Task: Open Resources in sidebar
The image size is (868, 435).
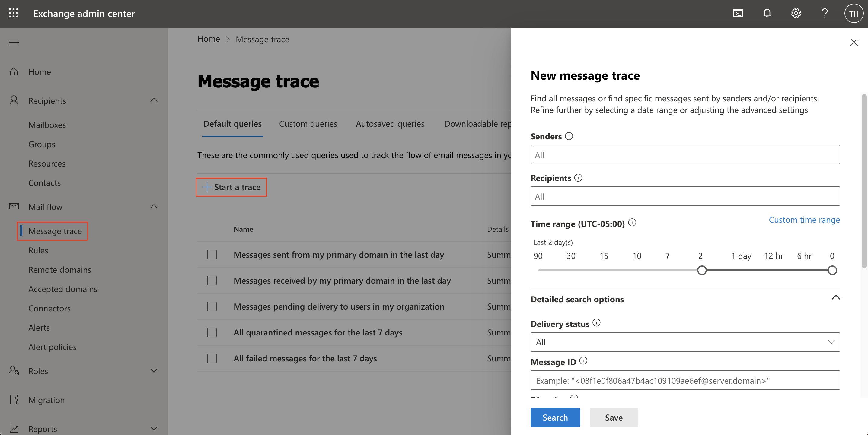Action: click(47, 164)
